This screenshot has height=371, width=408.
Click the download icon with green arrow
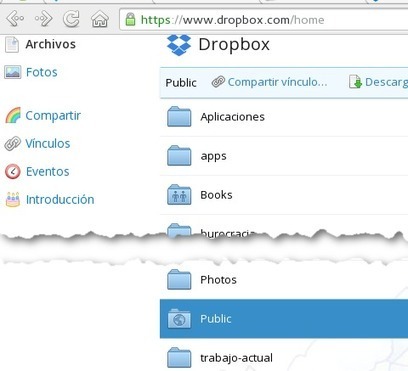(355, 82)
